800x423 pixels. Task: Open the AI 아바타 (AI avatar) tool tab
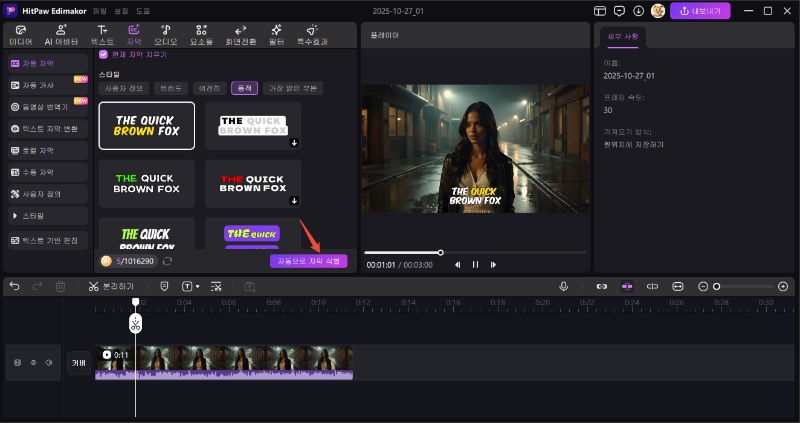[x=61, y=36]
